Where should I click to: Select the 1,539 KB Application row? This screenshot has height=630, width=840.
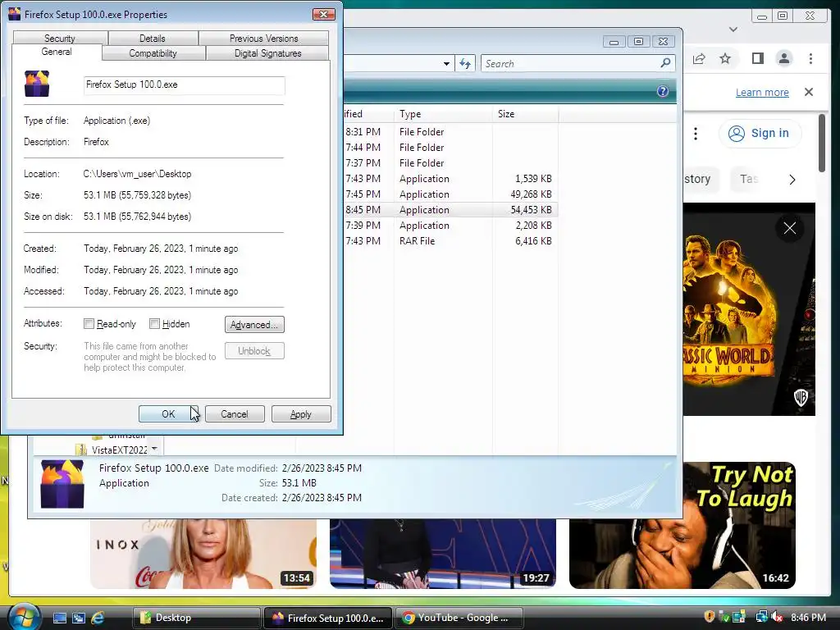pyautogui.click(x=450, y=179)
